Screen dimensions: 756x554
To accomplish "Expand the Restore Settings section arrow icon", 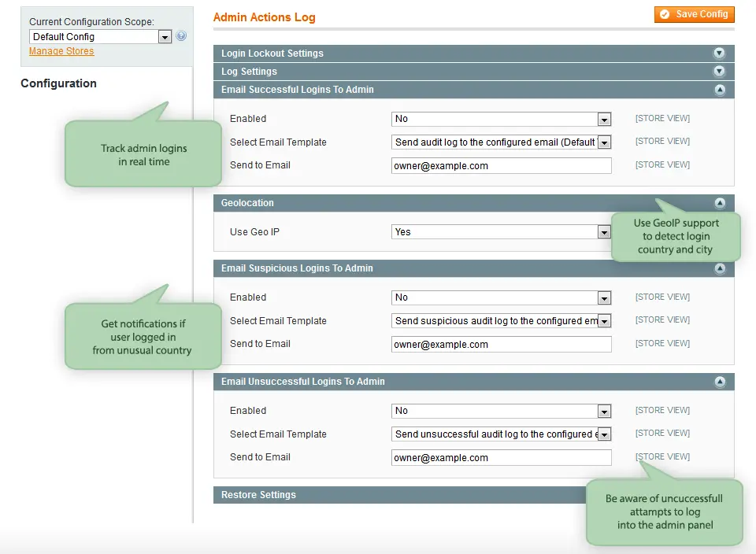I will [x=719, y=495].
